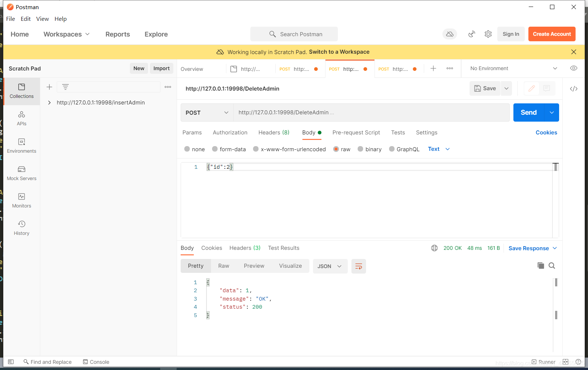Click the cloud sync offline icon
Image resolution: width=588 pixels, height=370 pixels.
click(x=450, y=34)
